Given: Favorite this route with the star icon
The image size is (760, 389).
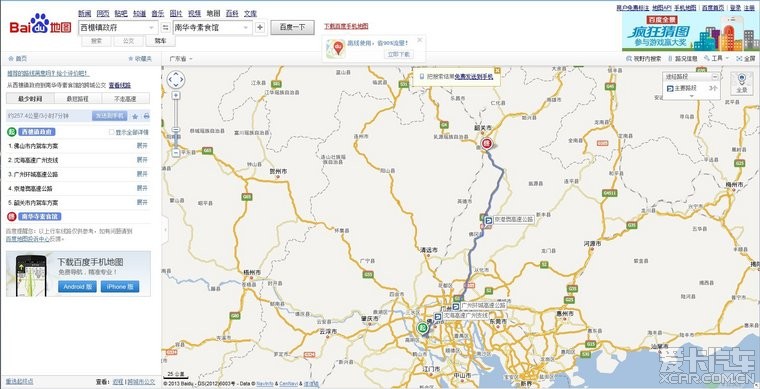Looking at the screenshot, I should pos(135,116).
